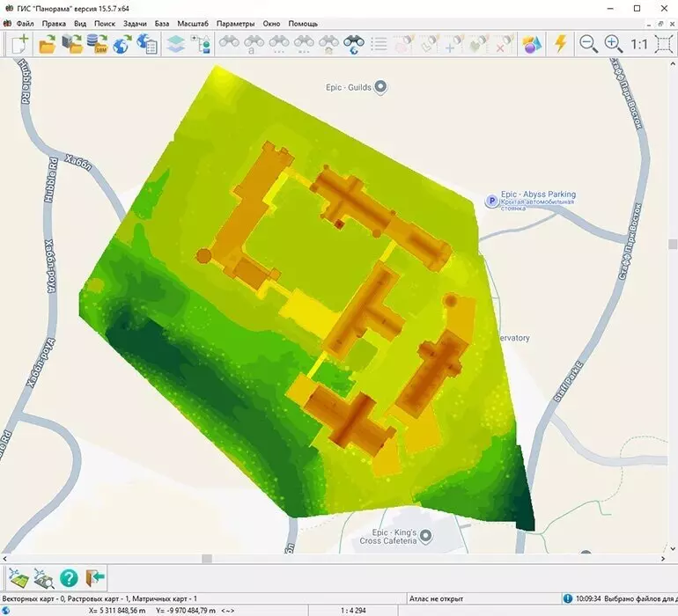Open the Окно menu
The image size is (678, 616).
(271, 24)
